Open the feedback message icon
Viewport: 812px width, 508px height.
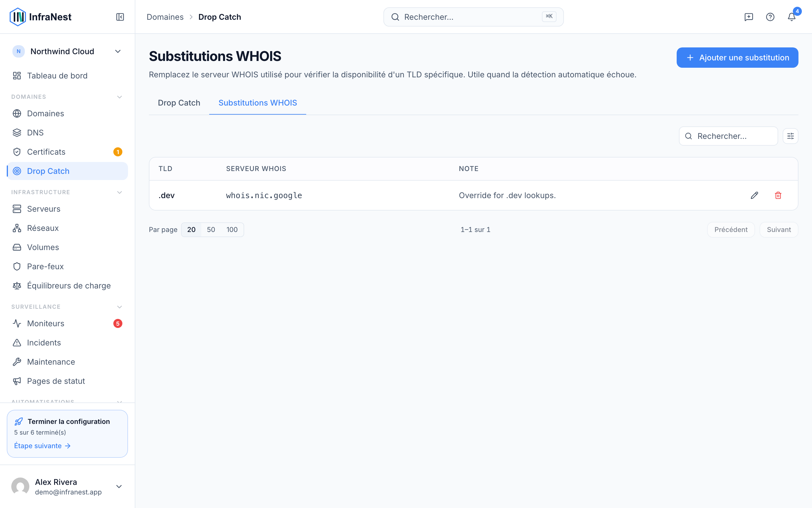[x=749, y=17]
